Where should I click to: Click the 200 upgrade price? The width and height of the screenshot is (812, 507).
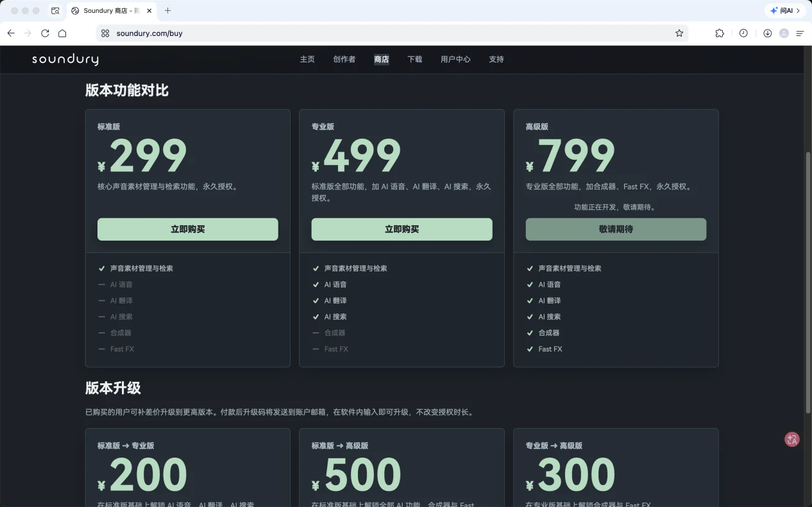point(148,475)
